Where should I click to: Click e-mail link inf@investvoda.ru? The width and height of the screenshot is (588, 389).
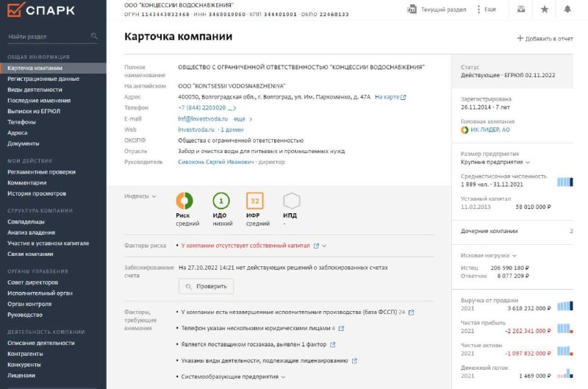point(203,119)
